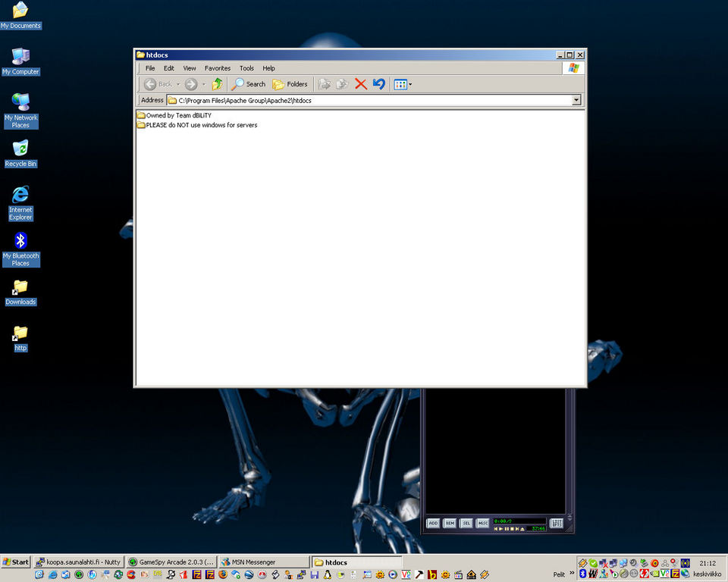Click the address bar path field
The width and height of the screenshot is (728, 582).
pyautogui.click(x=364, y=100)
